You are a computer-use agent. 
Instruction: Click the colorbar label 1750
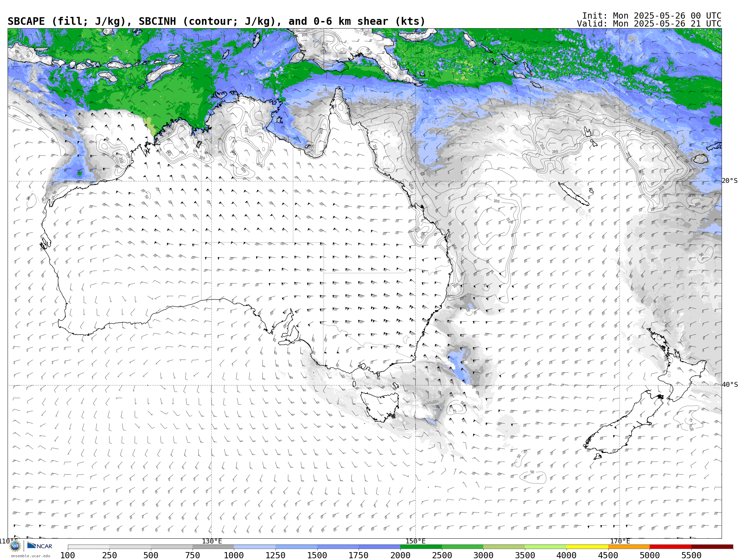pos(359,556)
